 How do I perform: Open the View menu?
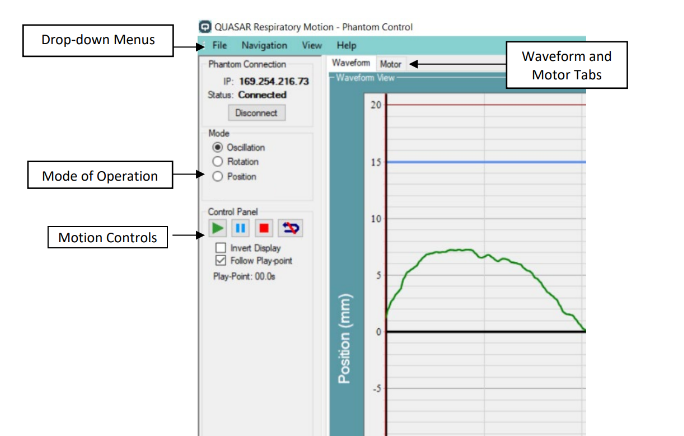312,46
